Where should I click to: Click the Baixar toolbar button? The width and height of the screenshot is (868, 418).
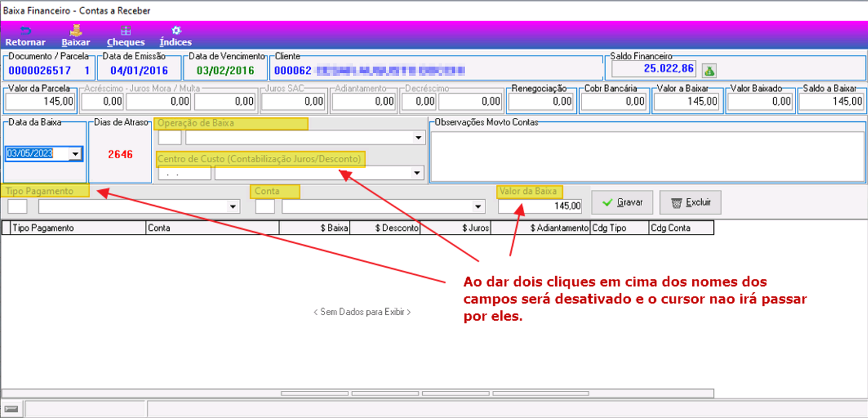75,36
